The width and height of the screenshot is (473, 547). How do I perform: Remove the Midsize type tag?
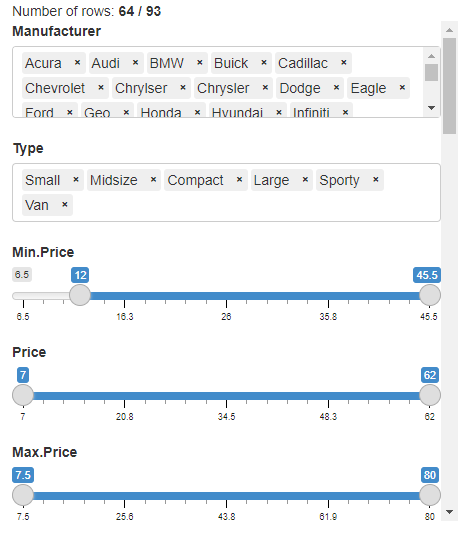[153, 180]
